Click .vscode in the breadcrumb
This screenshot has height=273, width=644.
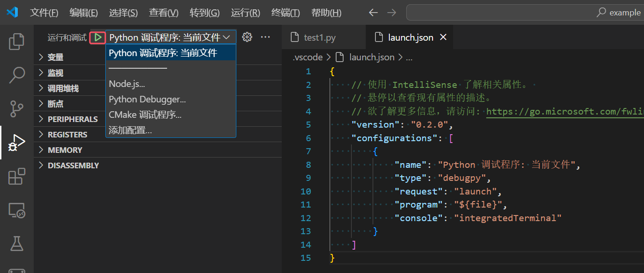[307, 57]
